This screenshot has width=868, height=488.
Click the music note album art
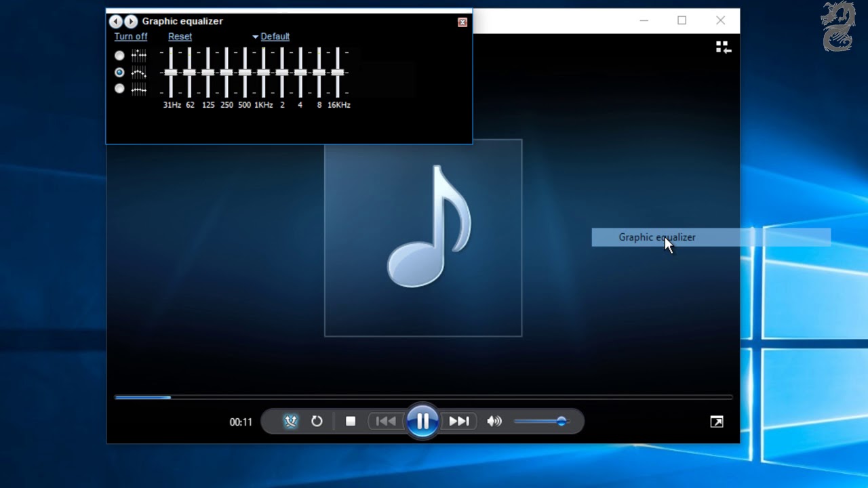click(423, 238)
